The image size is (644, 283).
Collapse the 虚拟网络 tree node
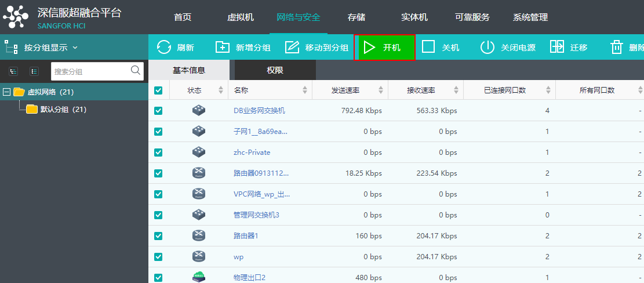pyautogui.click(x=6, y=92)
